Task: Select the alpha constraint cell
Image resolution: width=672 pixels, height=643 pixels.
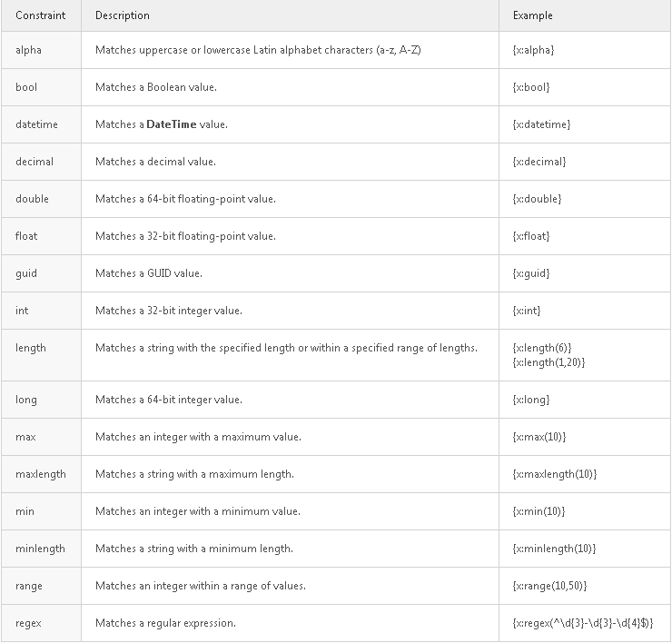Action: click(29, 50)
